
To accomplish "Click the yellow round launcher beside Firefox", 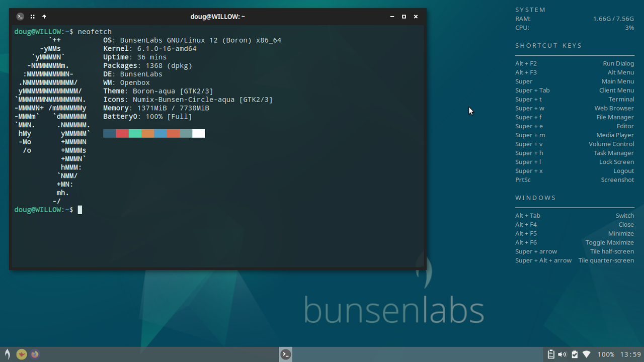I will pos(21,354).
